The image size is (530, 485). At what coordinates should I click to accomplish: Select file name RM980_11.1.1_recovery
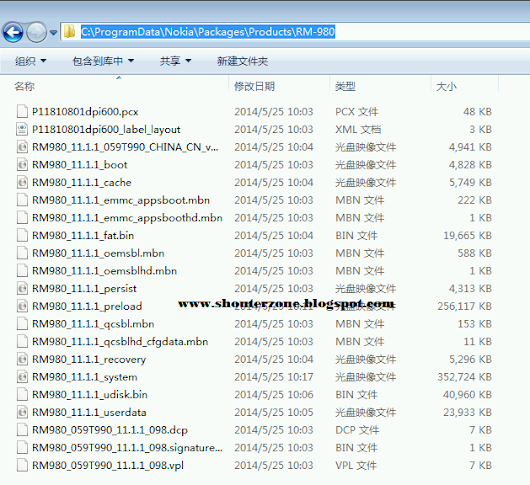coord(89,359)
